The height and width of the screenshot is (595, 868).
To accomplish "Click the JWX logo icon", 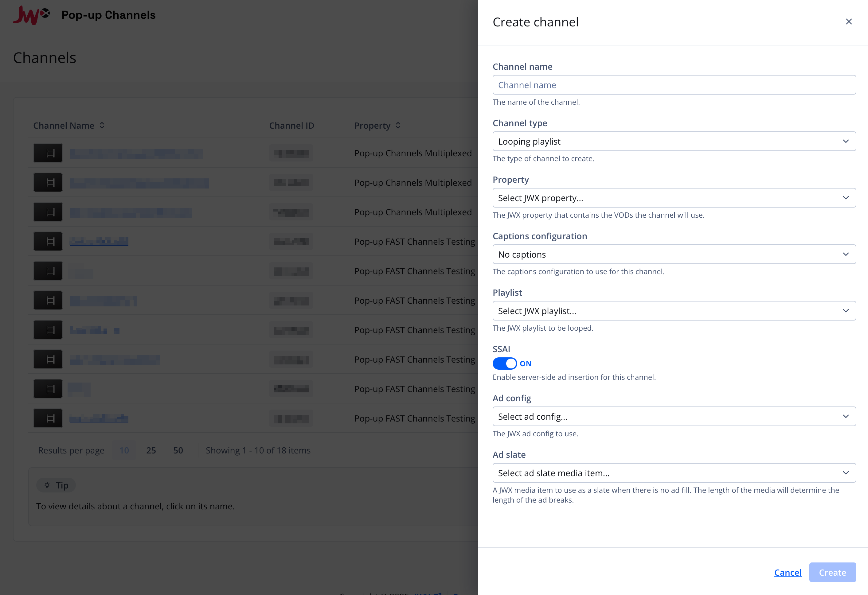I will [31, 15].
